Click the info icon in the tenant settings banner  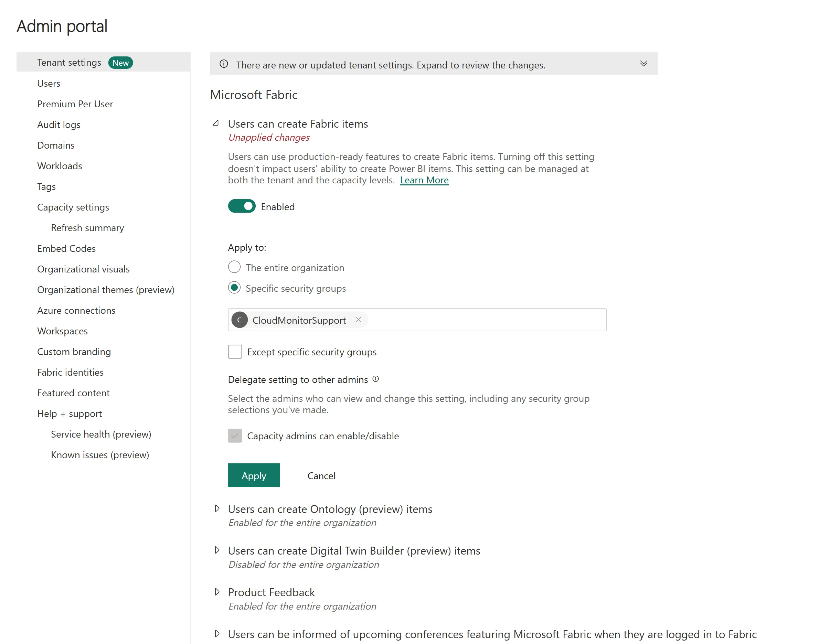[x=224, y=64]
